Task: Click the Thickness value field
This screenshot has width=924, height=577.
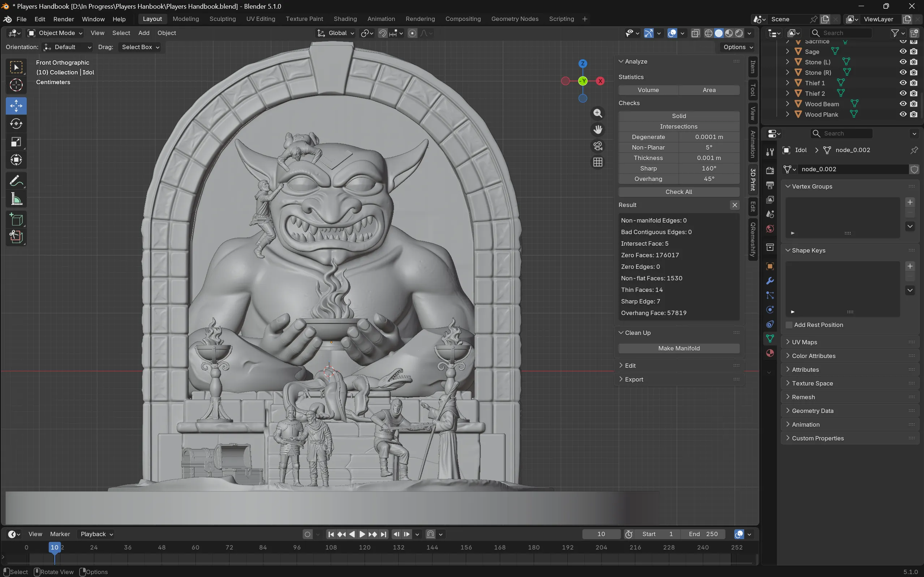Action: click(x=709, y=158)
